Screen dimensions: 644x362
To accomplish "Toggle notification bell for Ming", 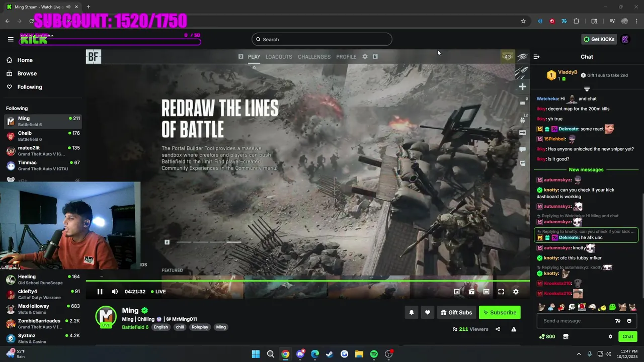I will 412,312.
